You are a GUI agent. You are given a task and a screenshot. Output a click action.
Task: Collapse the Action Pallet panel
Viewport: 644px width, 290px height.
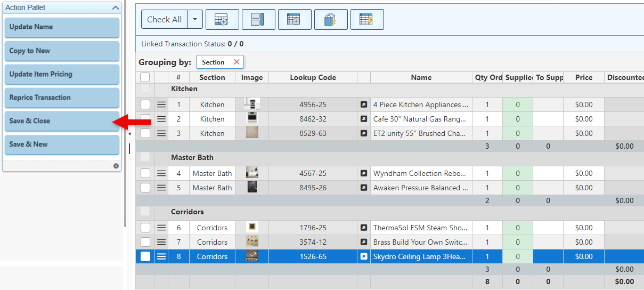pyautogui.click(x=115, y=8)
